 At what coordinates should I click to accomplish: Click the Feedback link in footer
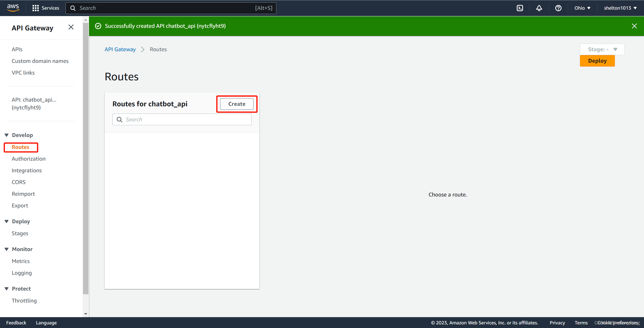pos(16,323)
